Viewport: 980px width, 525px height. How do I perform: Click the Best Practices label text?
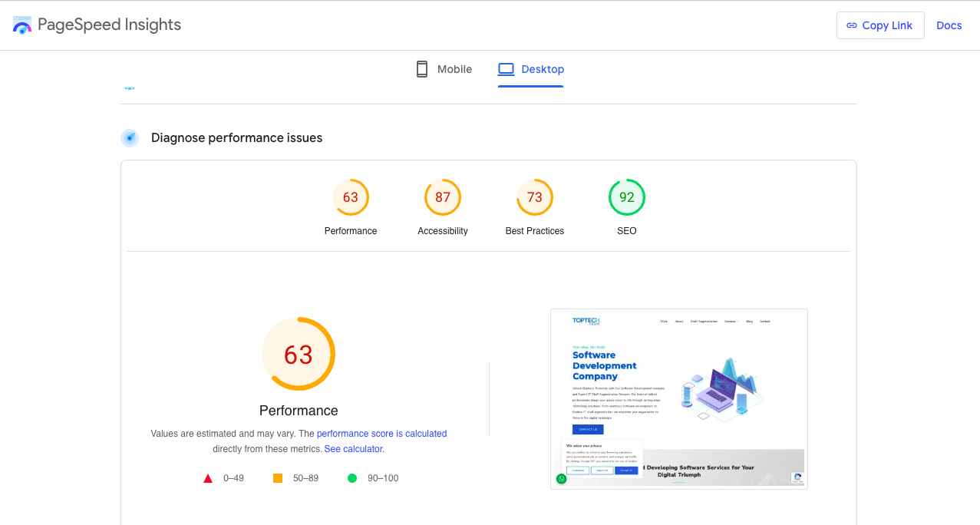click(535, 231)
